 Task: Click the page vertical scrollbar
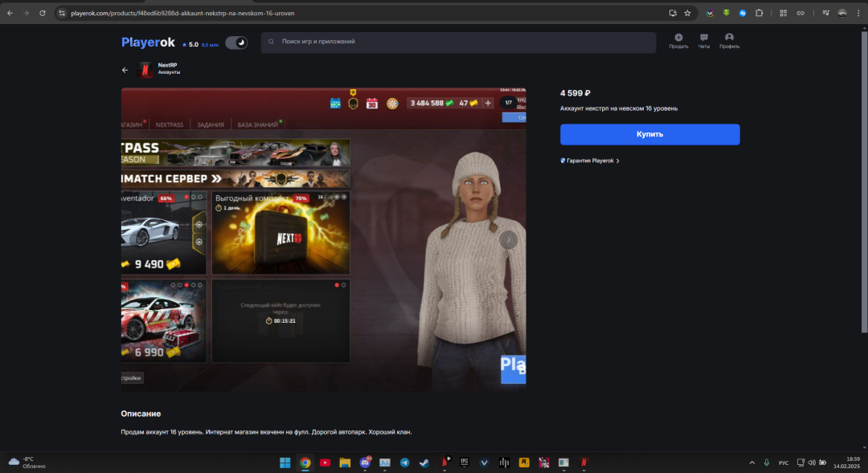[864, 182]
